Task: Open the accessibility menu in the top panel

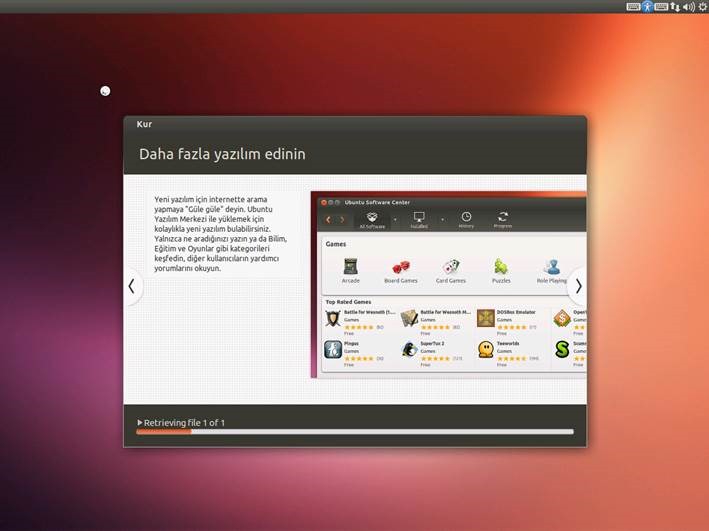Action: (x=647, y=6)
